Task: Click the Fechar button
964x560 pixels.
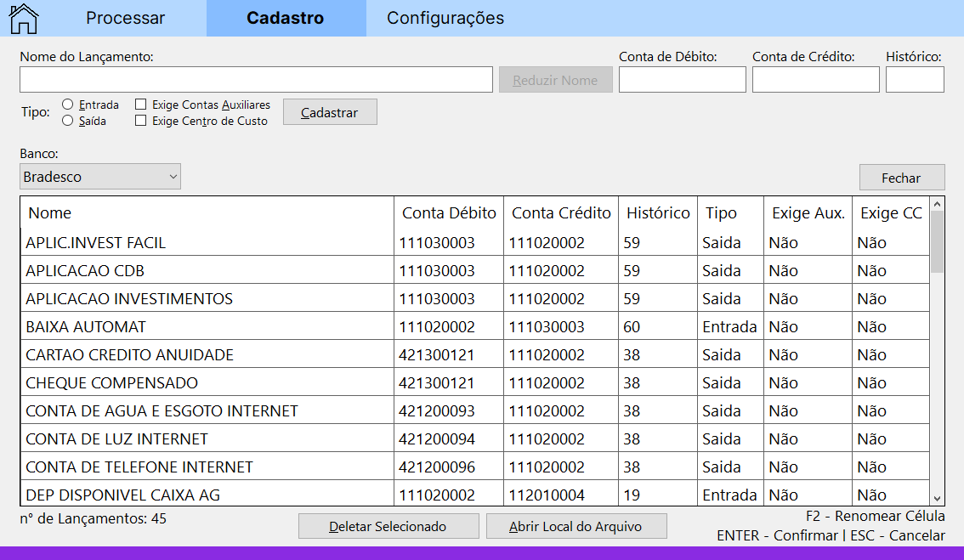Action: [901, 178]
